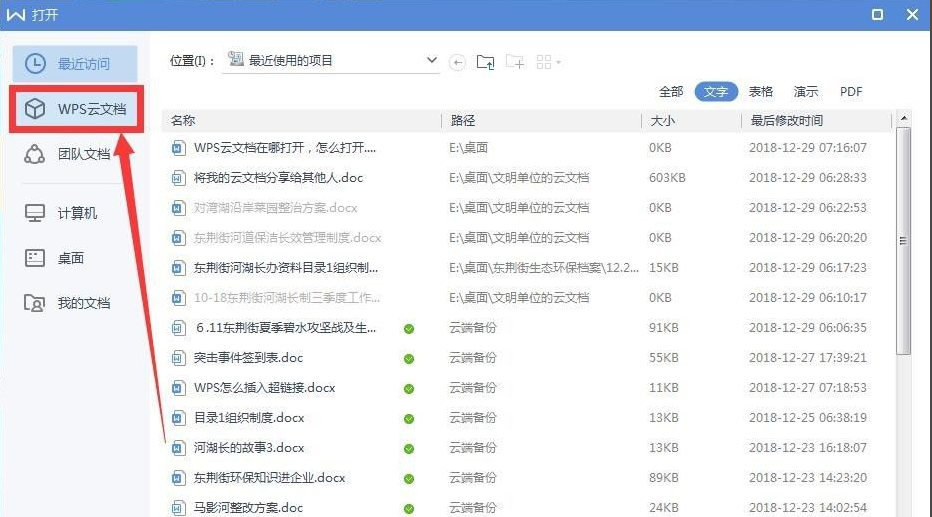Click document icon of 河湖长的故事3.docx
This screenshot has height=517, width=932.
pyautogui.click(x=178, y=448)
